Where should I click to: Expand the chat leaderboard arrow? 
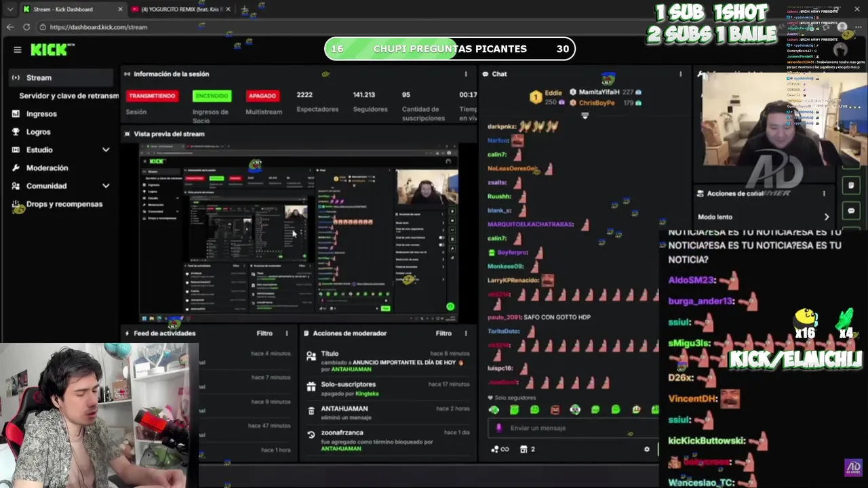pyautogui.click(x=585, y=116)
